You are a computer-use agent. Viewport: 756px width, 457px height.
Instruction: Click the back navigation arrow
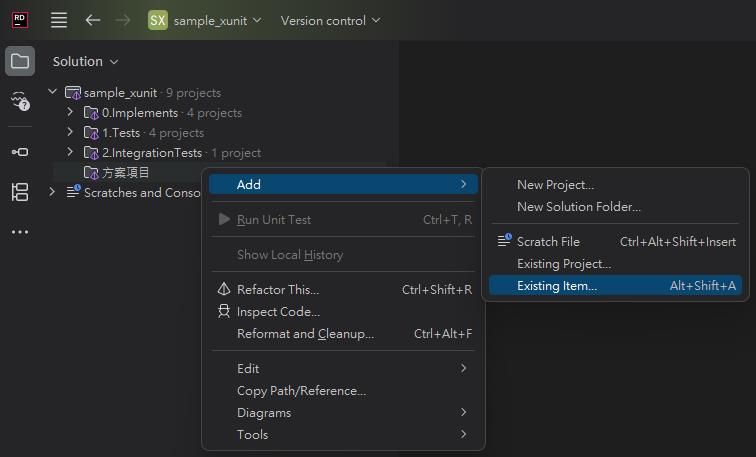pos(93,20)
